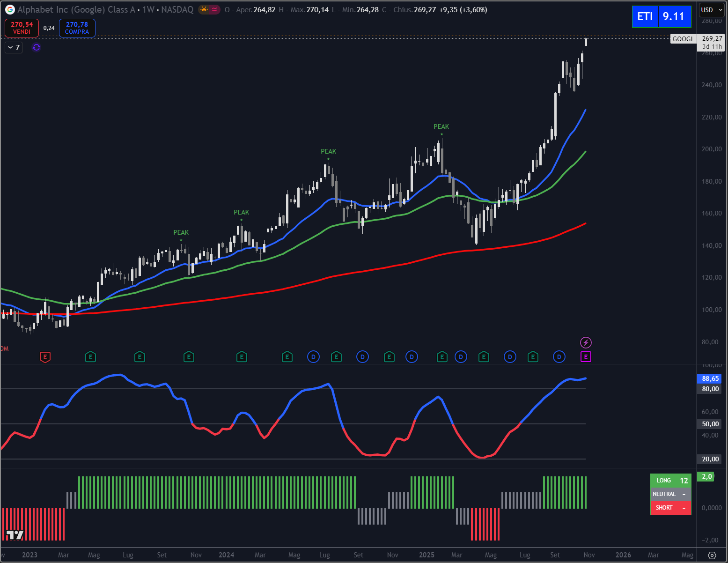Collapse the indicator legend showing 7
Image resolution: width=728 pixels, height=563 pixels.
coord(14,47)
